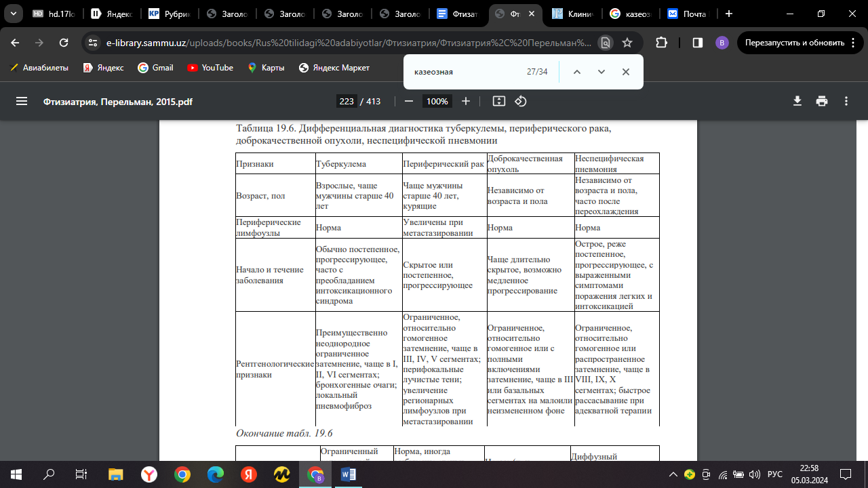Open File Explorer from taskbar

tap(116, 474)
